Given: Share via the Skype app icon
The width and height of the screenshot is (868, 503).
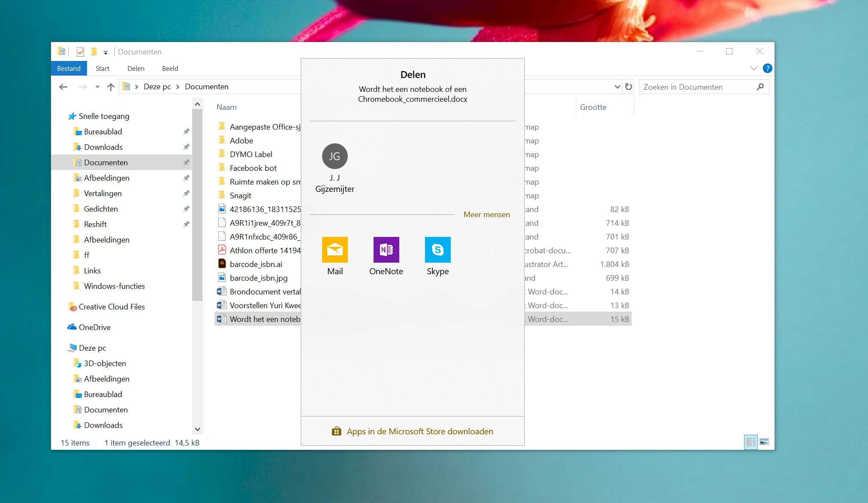Looking at the screenshot, I should coord(437,249).
